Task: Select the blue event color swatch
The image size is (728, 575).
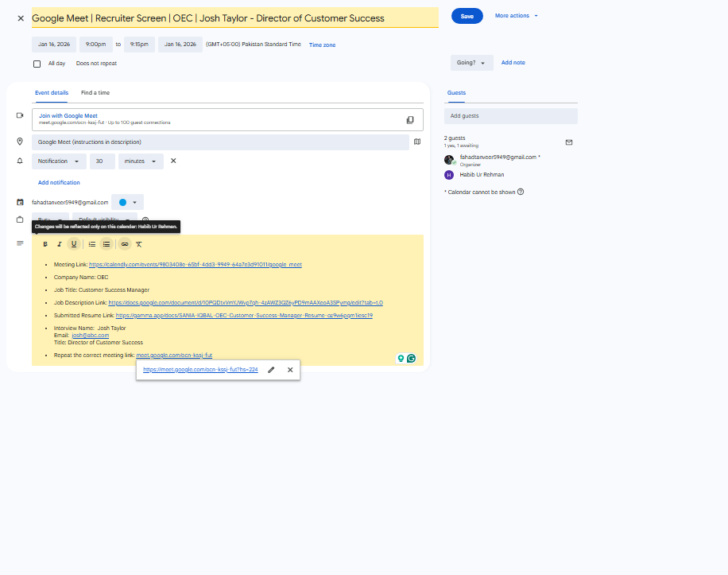Action: 122,202
